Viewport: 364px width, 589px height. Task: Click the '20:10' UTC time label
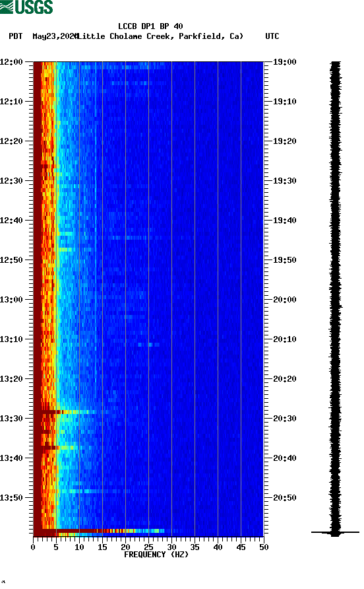click(x=285, y=339)
